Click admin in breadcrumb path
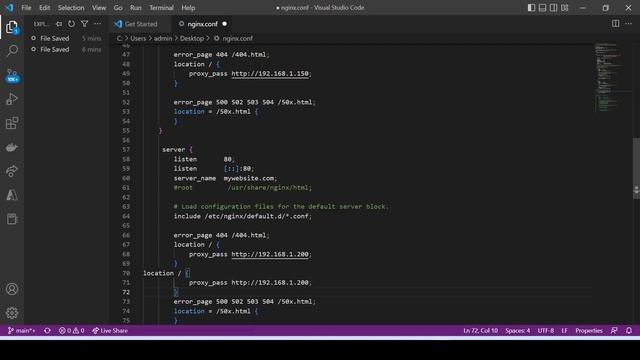This screenshot has width=640, height=360. click(x=163, y=38)
